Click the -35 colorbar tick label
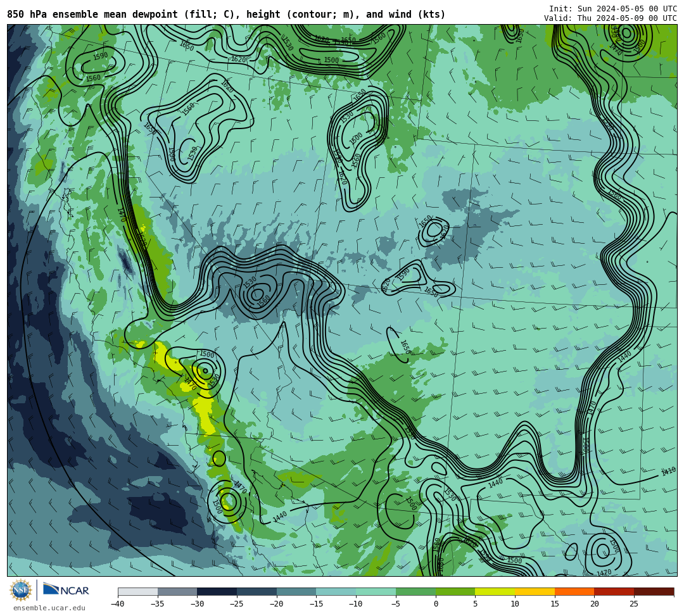684x616 pixels. click(x=158, y=604)
